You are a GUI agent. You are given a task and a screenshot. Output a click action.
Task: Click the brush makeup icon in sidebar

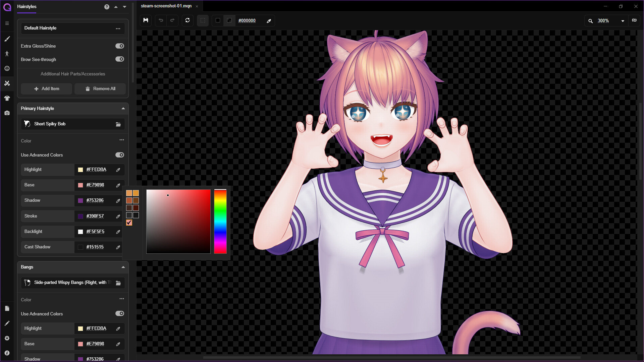pos(7,39)
